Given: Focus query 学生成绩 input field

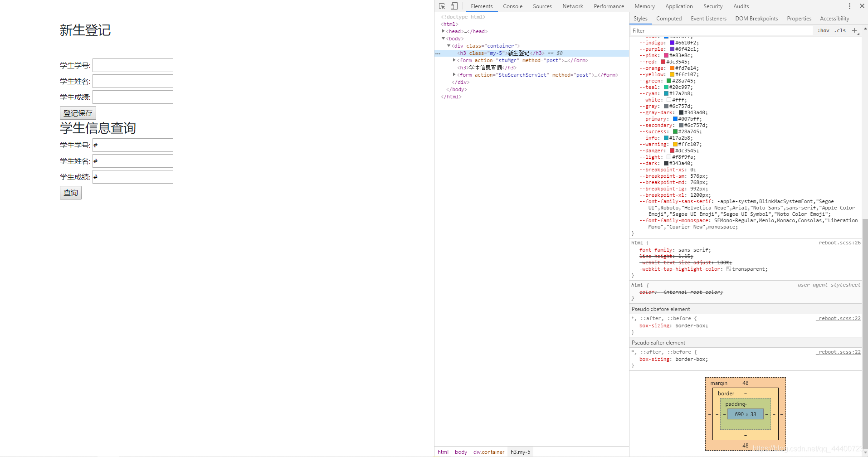Looking at the screenshot, I should pos(133,177).
